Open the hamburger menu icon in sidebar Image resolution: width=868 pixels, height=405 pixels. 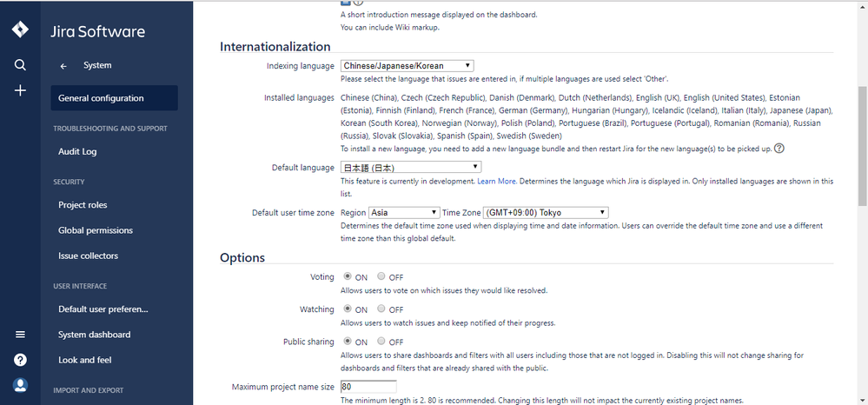point(20,335)
